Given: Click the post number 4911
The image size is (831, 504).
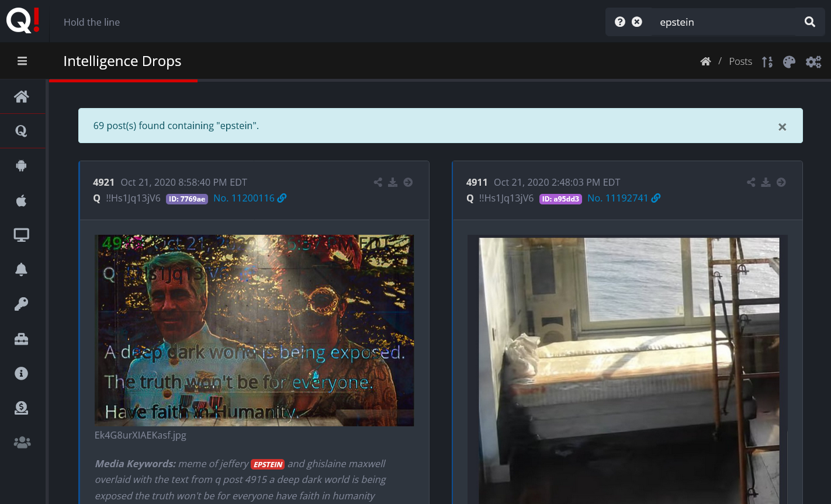Looking at the screenshot, I should pos(477,182).
